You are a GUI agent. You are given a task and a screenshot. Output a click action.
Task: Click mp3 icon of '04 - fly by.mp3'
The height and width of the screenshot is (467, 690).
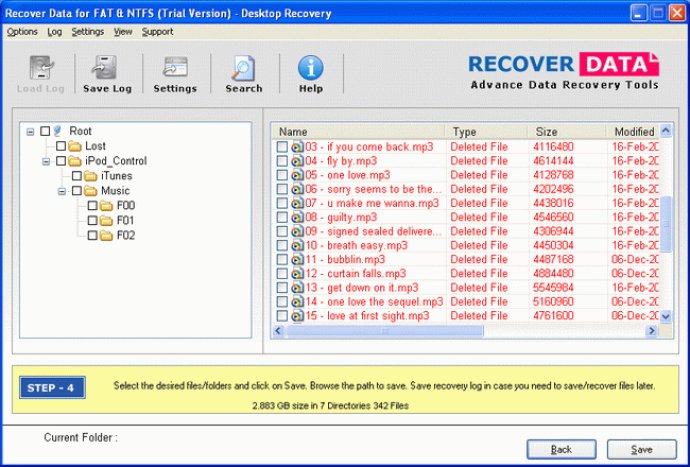click(298, 161)
